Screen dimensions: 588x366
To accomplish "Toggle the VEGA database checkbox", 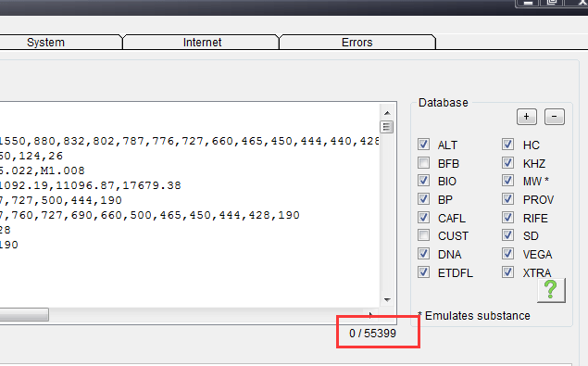I will (x=507, y=254).
